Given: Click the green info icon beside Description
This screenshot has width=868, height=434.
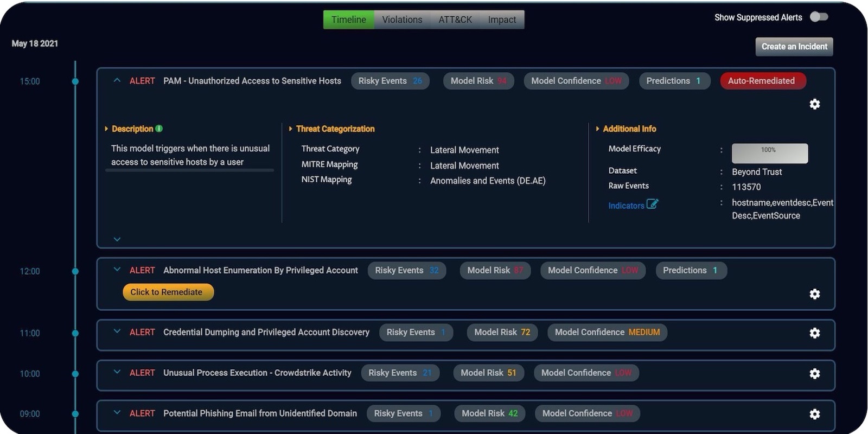Looking at the screenshot, I should pos(159,129).
